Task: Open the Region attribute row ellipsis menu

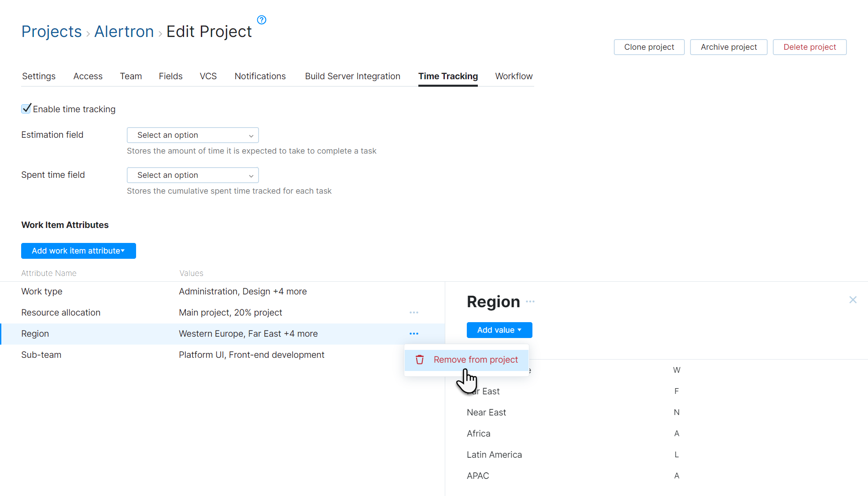Action: pyautogui.click(x=414, y=334)
